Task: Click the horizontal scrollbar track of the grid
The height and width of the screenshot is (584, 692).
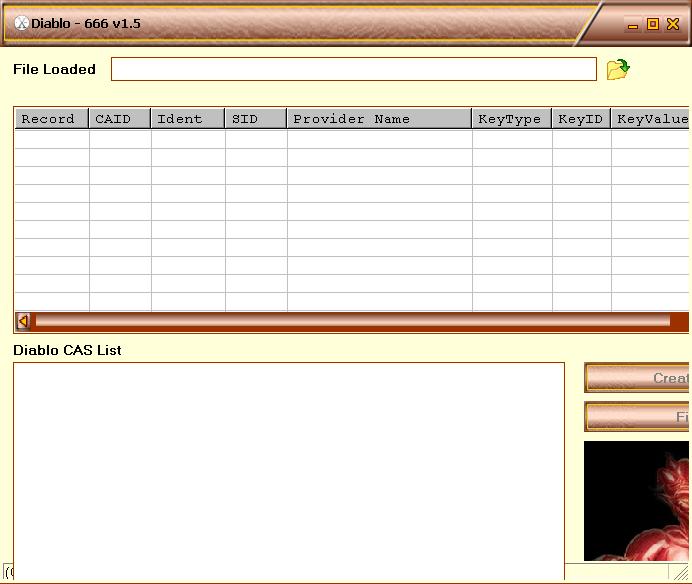Action: coord(352,321)
